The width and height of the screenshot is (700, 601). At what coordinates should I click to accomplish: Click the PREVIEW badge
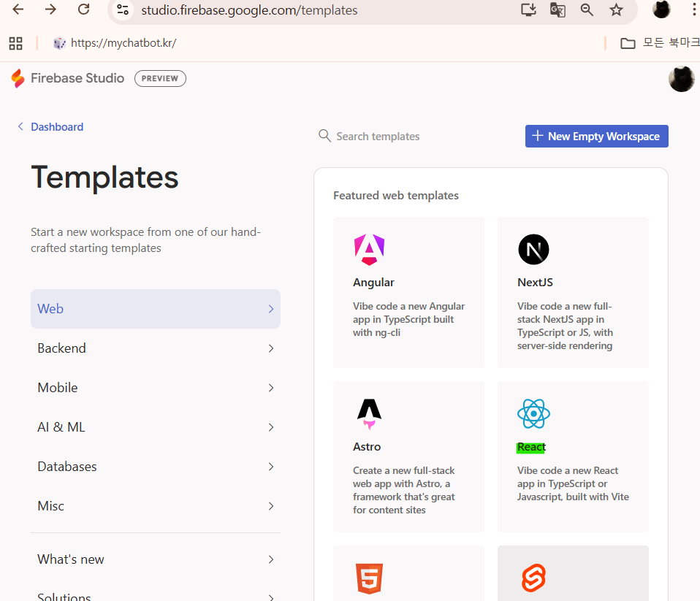160,79
